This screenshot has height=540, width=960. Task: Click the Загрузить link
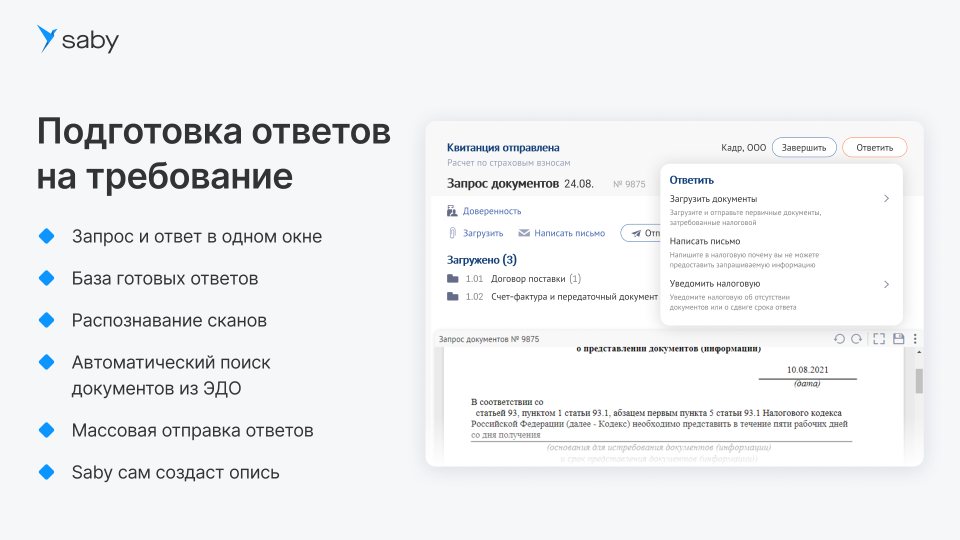pyautogui.click(x=483, y=233)
